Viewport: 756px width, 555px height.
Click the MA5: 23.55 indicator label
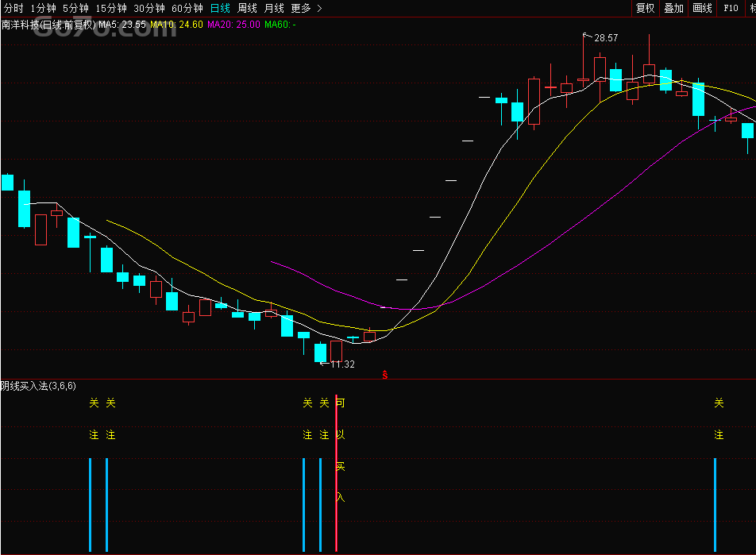[x=122, y=25]
